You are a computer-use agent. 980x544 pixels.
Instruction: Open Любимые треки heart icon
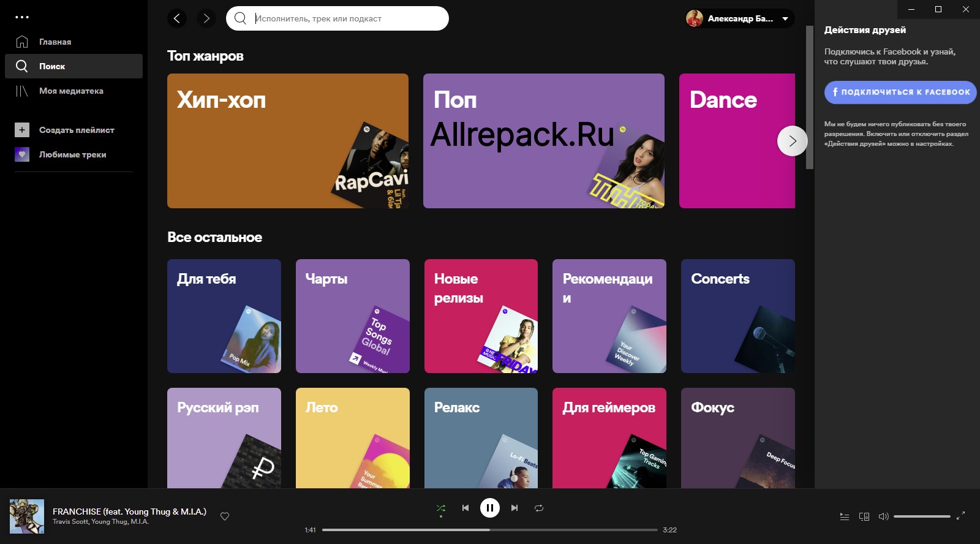pyautogui.click(x=22, y=154)
